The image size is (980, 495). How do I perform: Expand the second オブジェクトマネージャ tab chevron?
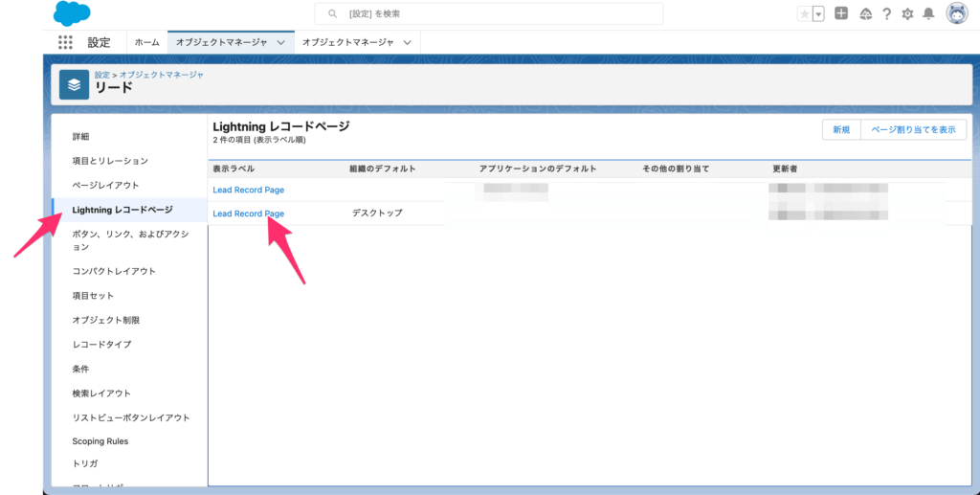(x=408, y=42)
